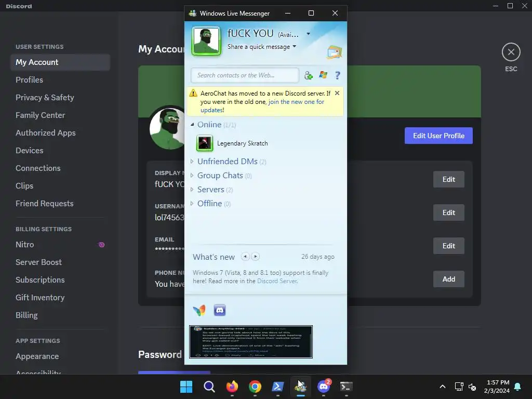Open the ad thumbnail at Messenger bottom
Viewport: 532px width, 399px height.
click(x=251, y=342)
